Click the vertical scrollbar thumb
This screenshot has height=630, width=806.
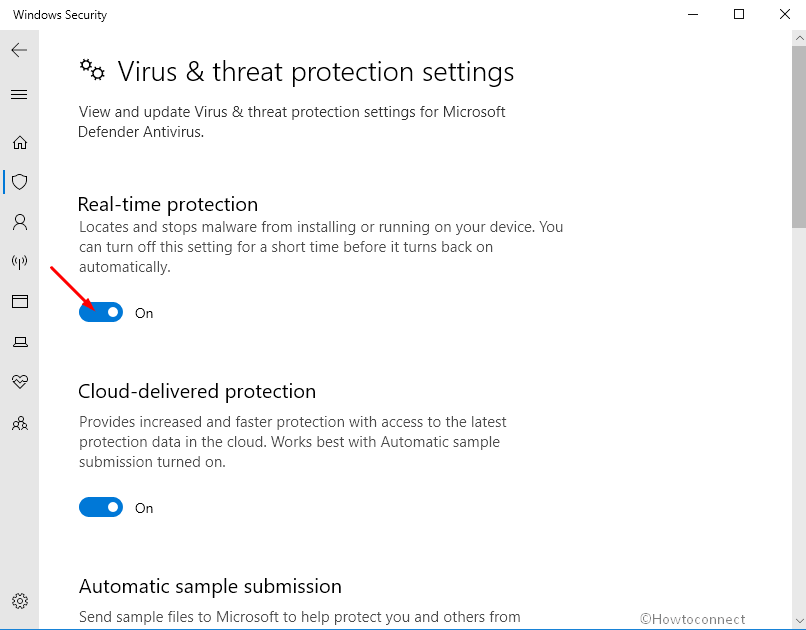[799, 136]
